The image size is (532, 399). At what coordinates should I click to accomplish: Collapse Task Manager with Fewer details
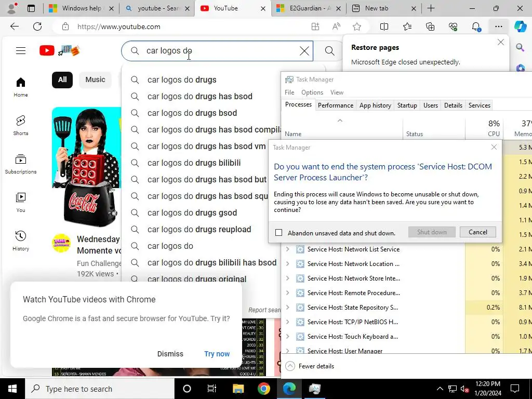310,366
